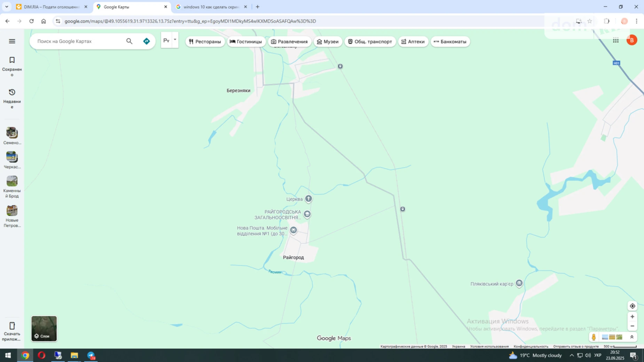644x362 pixels.
Task: Open the tab search dropdown in Chrome
Action: (6, 7)
